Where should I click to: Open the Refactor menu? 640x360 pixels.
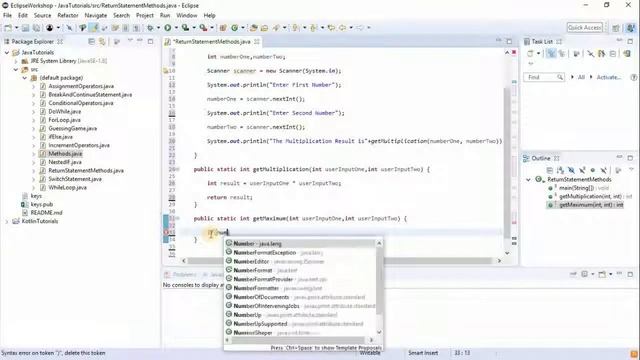tap(68, 15)
